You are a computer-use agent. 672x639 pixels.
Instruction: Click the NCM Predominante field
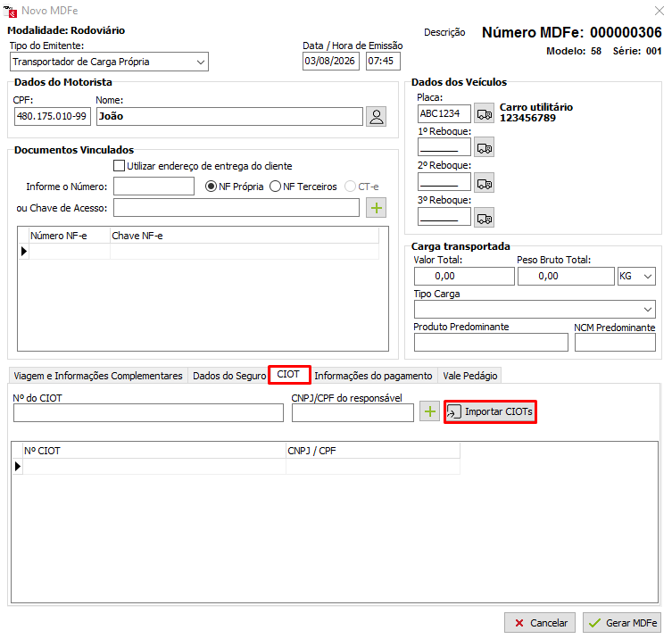tap(615, 343)
